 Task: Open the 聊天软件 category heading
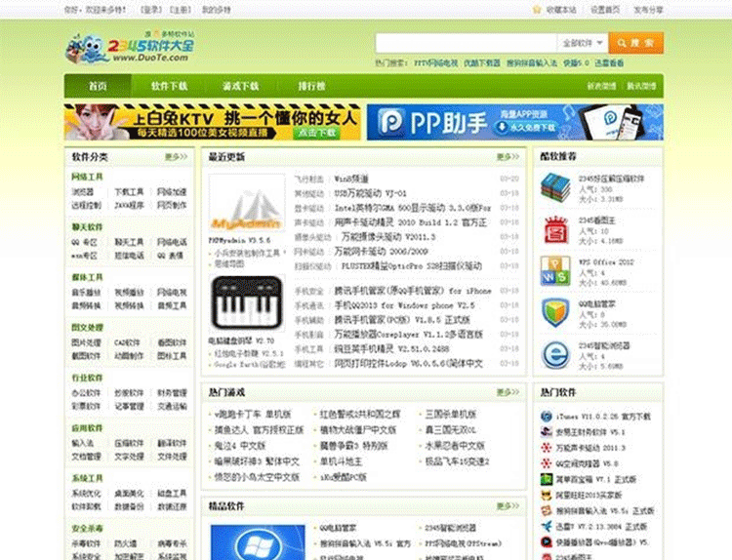click(87, 227)
